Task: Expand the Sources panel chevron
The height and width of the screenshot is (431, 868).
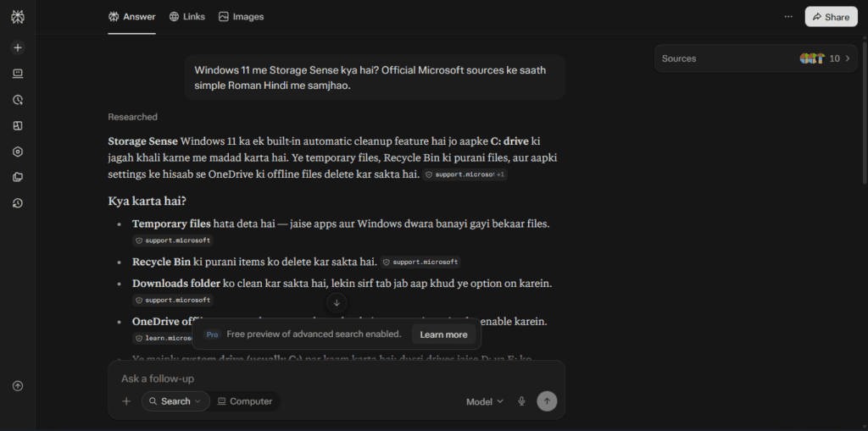Action: pos(847,58)
